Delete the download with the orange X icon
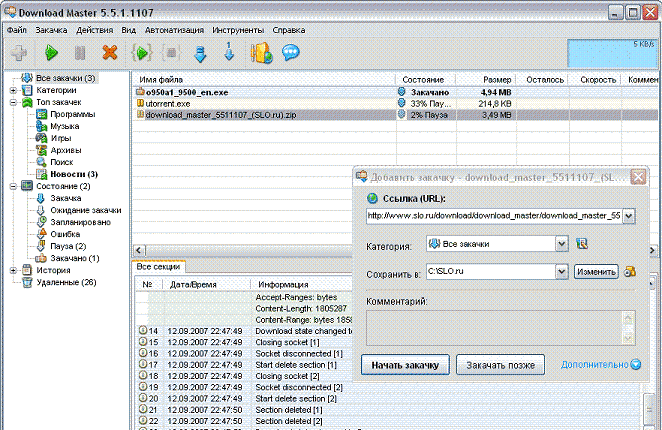This screenshot has width=662, height=430. click(110, 53)
